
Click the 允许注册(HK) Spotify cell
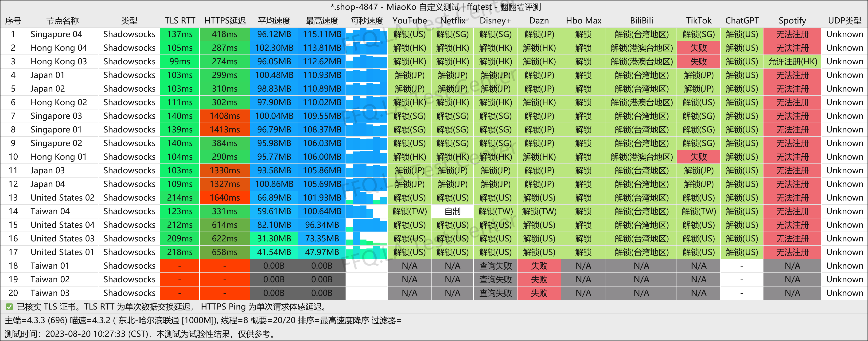coord(792,62)
